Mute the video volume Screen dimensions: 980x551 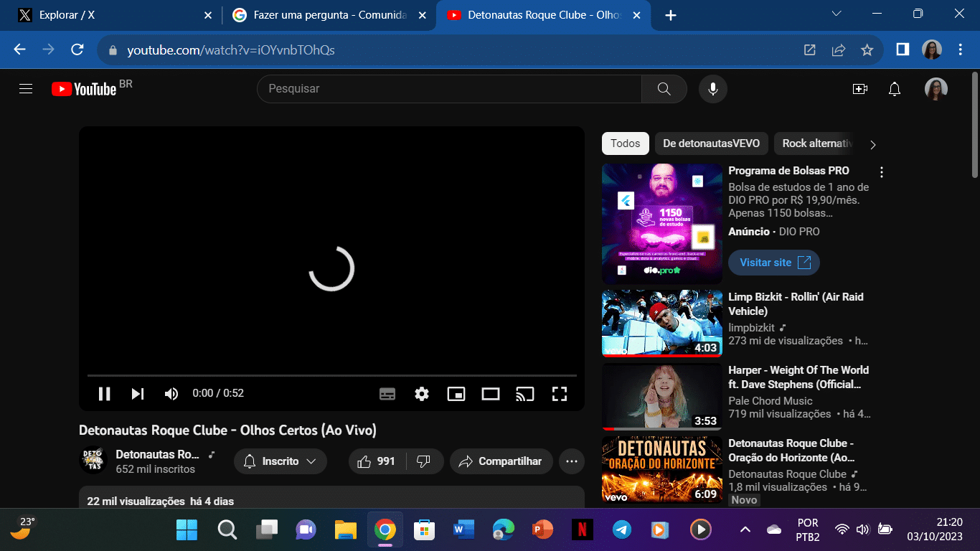point(171,394)
